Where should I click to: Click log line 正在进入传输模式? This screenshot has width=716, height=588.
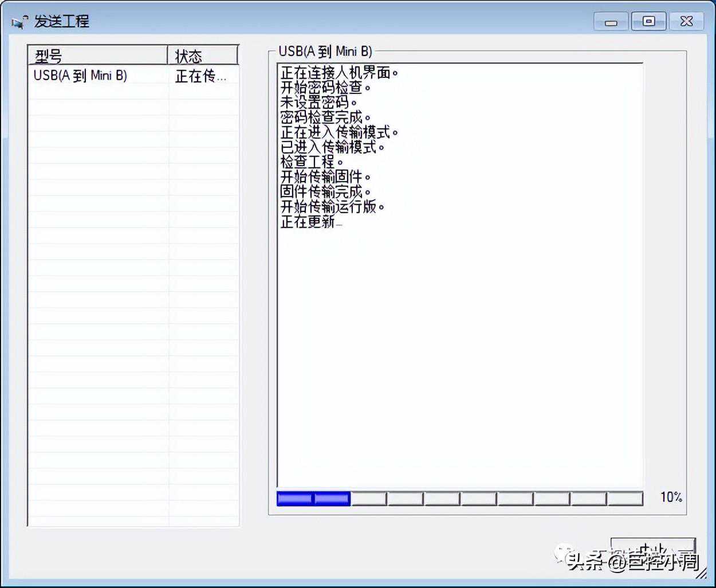tap(339, 132)
